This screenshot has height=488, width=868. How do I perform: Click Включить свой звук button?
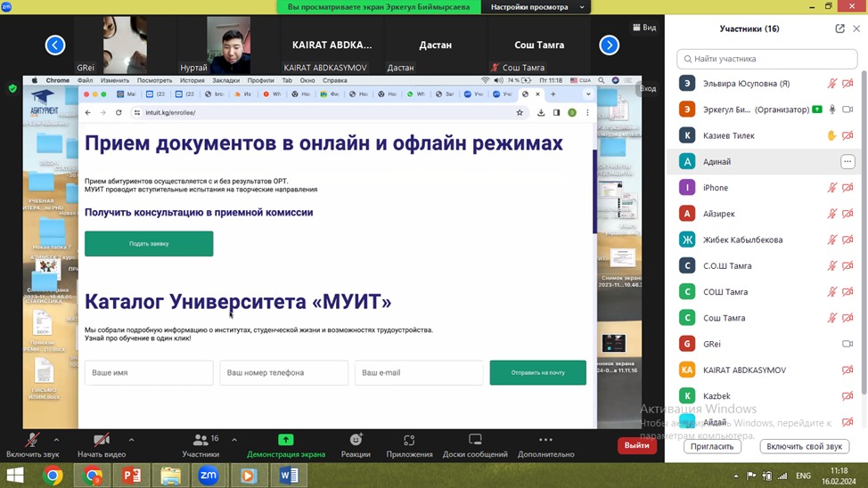pos(805,446)
